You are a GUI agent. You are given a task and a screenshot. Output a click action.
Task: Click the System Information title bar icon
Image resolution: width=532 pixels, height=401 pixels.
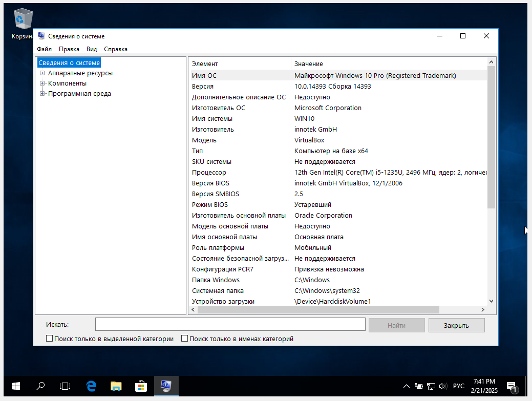[x=41, y=36]
